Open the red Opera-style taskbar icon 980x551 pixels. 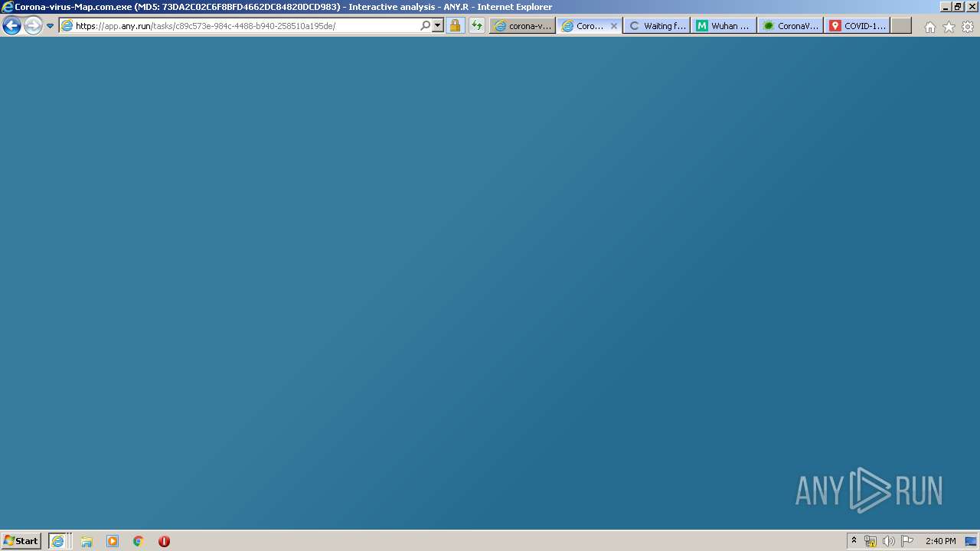164,541
